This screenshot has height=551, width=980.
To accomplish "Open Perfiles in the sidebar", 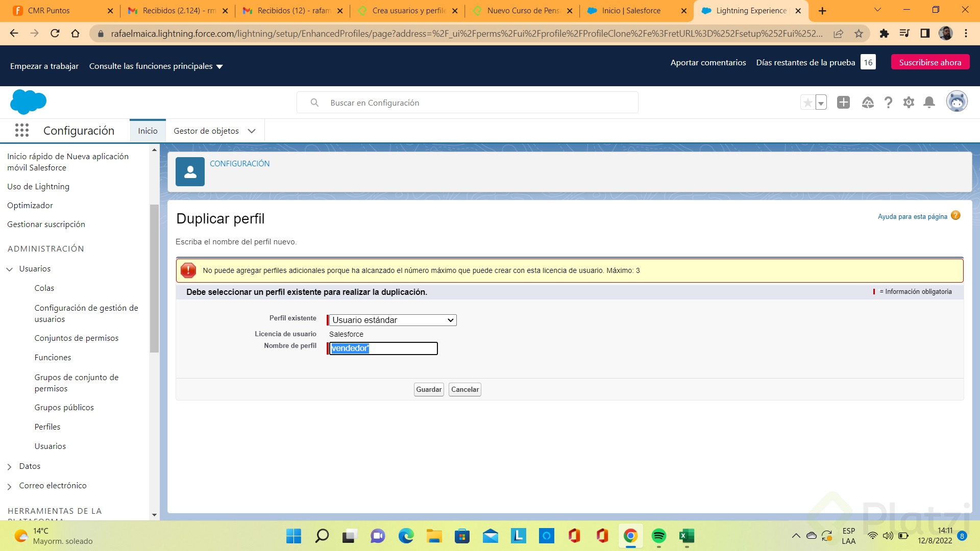I will pos(47,427).
